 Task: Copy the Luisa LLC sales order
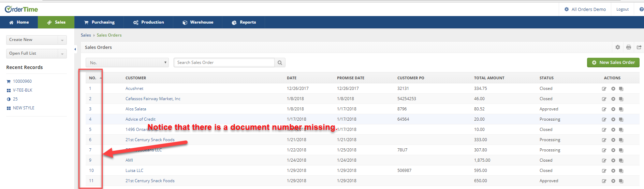621,171
